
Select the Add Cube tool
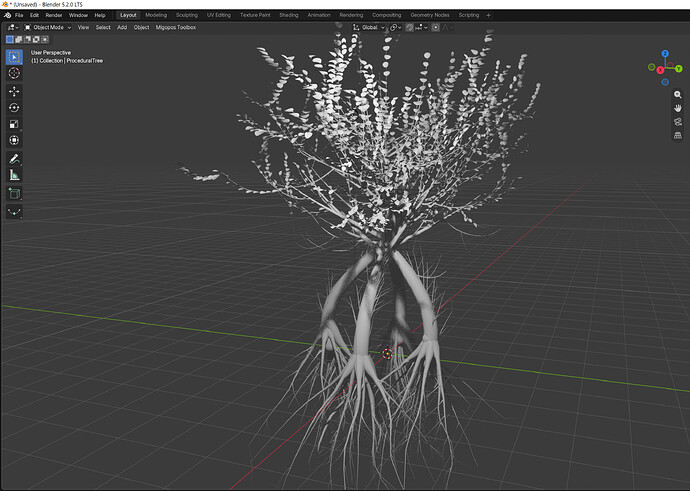coord(14,194)
